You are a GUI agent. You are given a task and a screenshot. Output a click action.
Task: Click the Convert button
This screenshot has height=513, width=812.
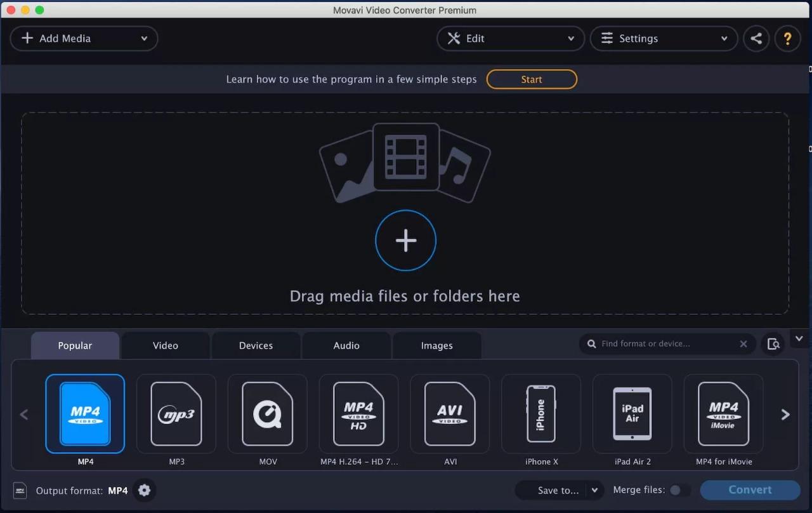point(750,490)
